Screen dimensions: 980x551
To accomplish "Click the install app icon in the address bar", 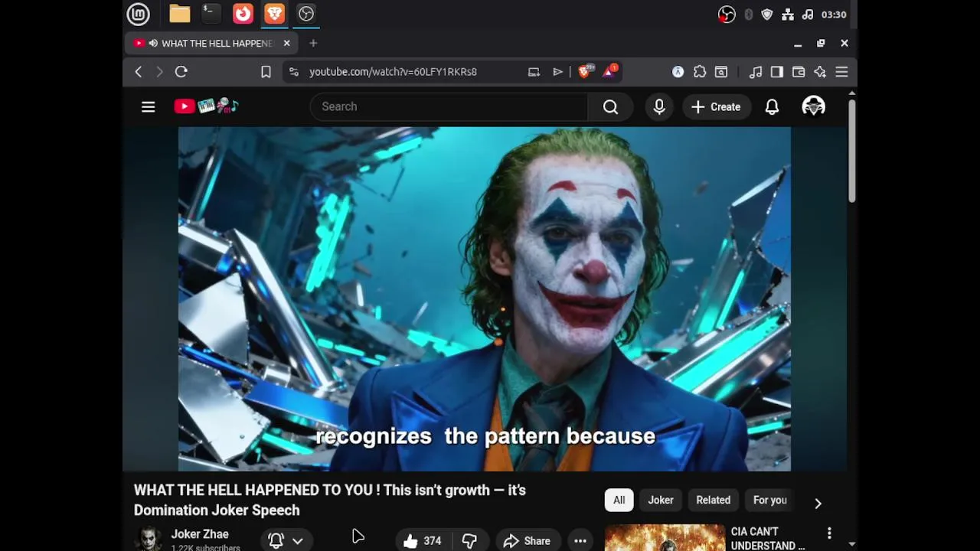I will coord(534,72).
